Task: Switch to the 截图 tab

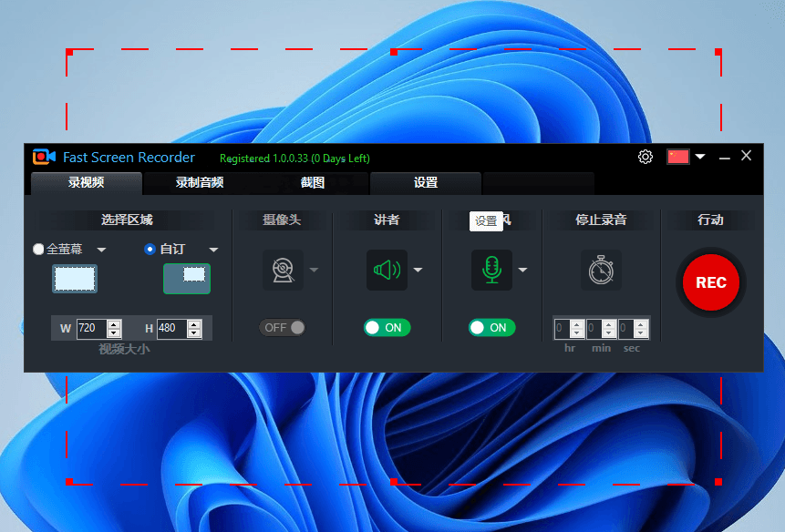Action: point(313,183)
